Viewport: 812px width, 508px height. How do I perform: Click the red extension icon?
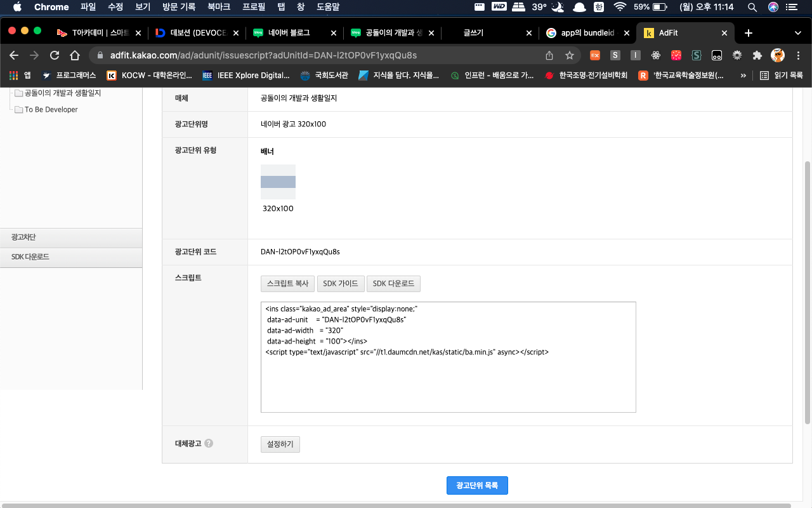point(676,55)
